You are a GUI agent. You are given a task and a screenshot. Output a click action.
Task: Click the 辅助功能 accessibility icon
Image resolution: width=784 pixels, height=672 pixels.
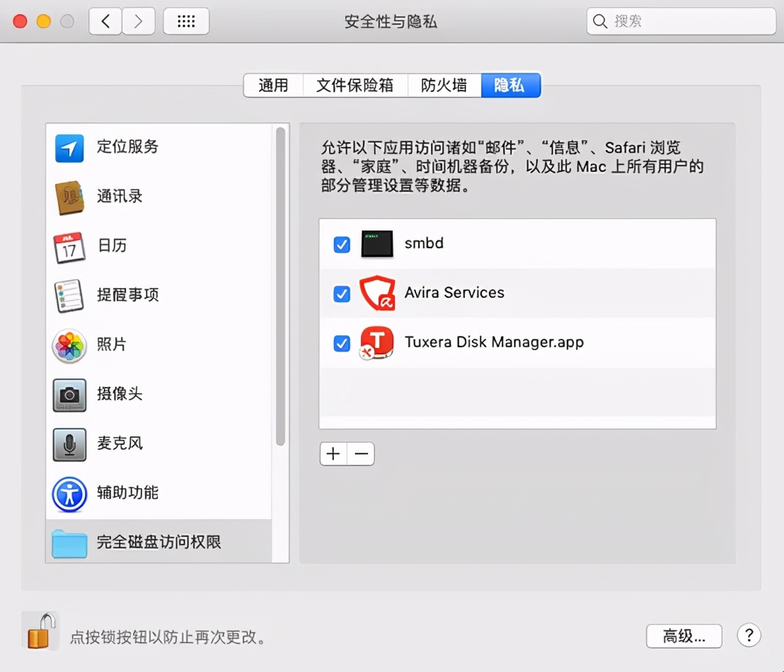click(x=69, y=494)
